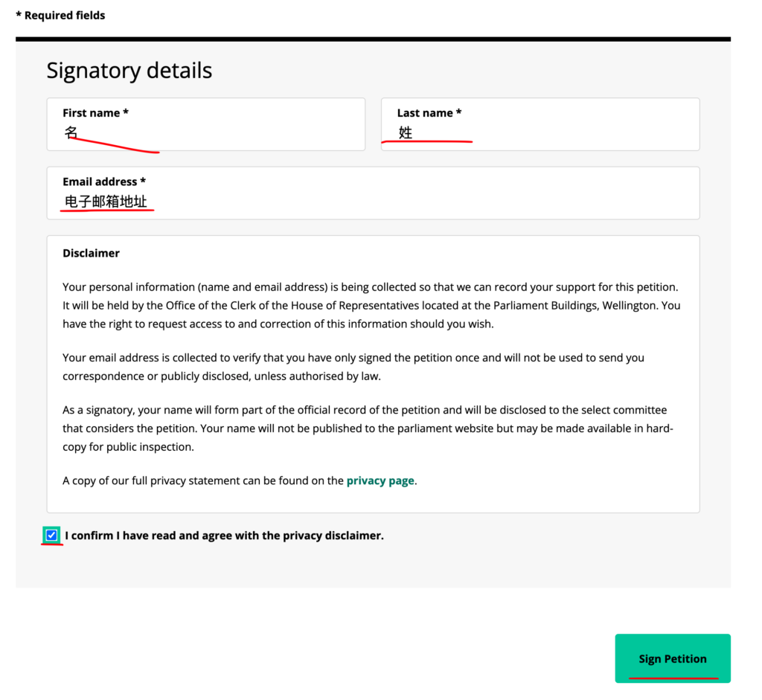
Task: Click the 'Last name *' label text
Action: click(429, 113)
